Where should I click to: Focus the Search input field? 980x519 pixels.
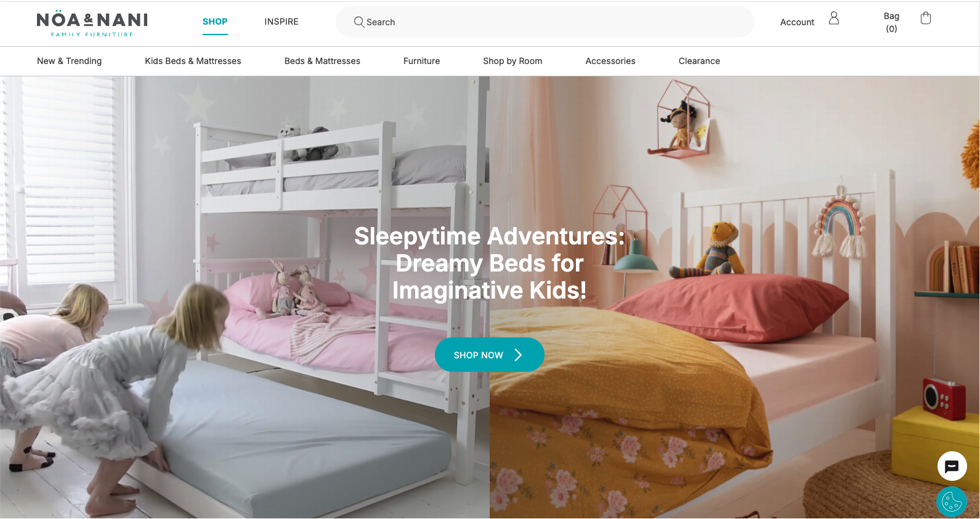(545, 22)
